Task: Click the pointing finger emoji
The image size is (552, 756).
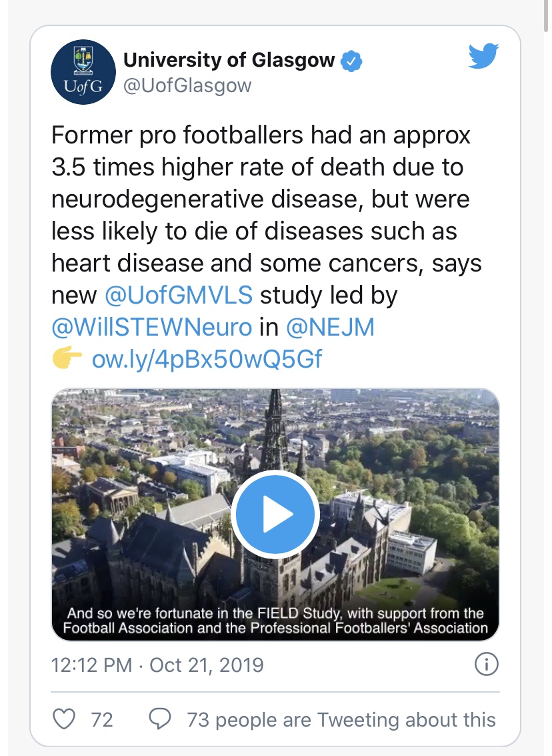Action: coord(67,360)
